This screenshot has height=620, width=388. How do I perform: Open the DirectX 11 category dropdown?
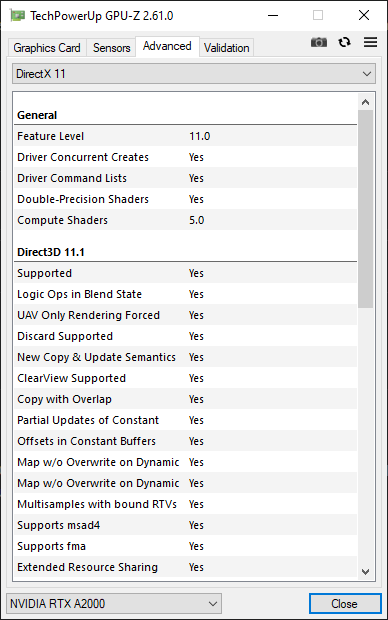click(x=194, y=74)
